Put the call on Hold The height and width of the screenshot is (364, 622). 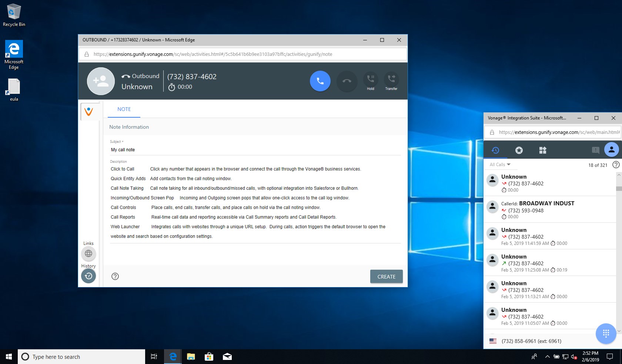[371, 81]
